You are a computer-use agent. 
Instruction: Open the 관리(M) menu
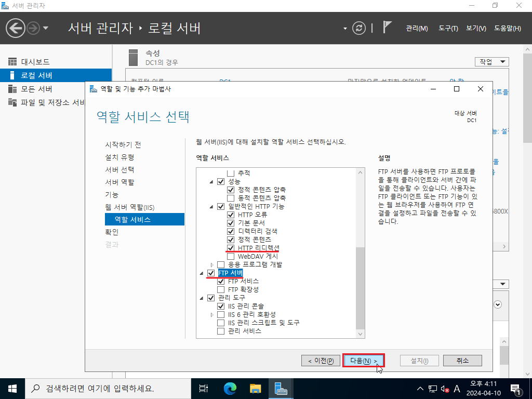click(x=417, y=29)
